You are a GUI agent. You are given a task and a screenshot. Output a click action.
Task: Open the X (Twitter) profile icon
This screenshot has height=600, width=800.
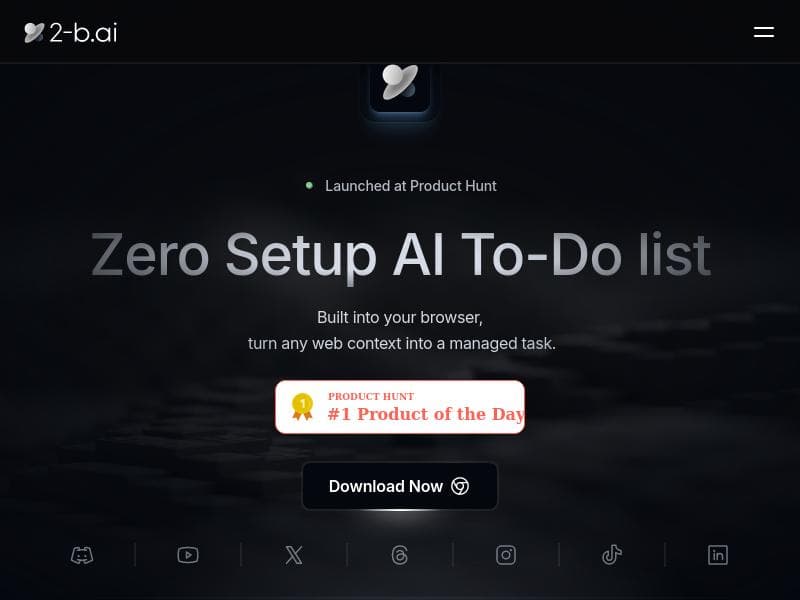294,555
